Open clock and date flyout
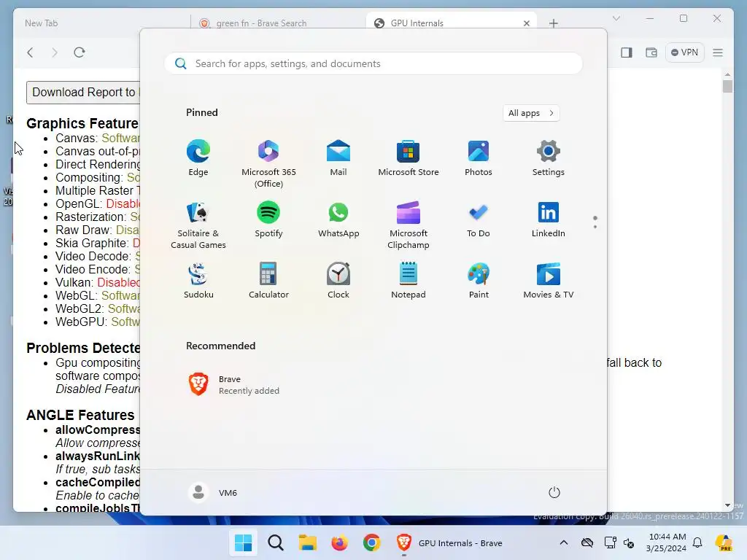Image resolution: width=747 pixels, height=560 pixels. pyautogui.click(x=667, y=542)
